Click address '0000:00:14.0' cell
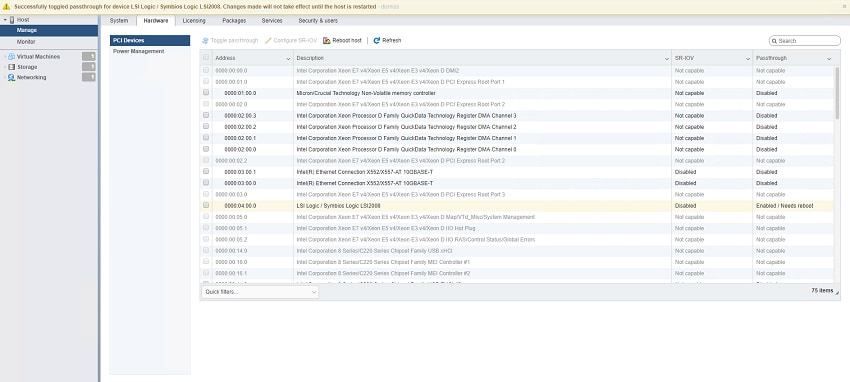The width and height of the screenshot is (850, 382). click(231, 251)
